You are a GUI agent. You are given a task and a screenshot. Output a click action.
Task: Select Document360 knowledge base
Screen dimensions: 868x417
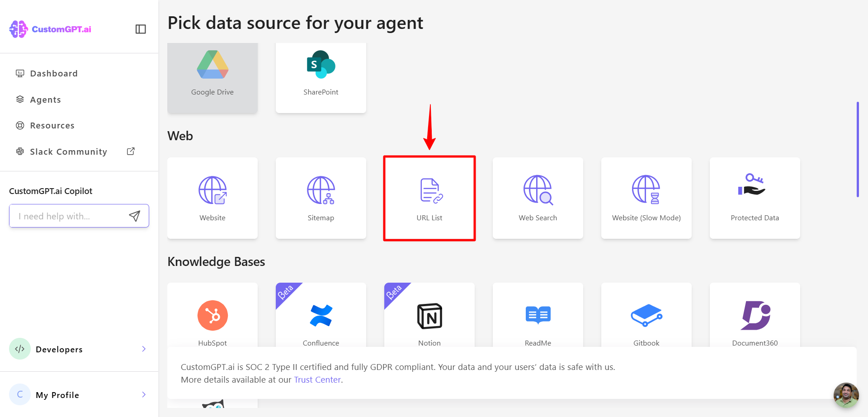[x=755, y=315]
